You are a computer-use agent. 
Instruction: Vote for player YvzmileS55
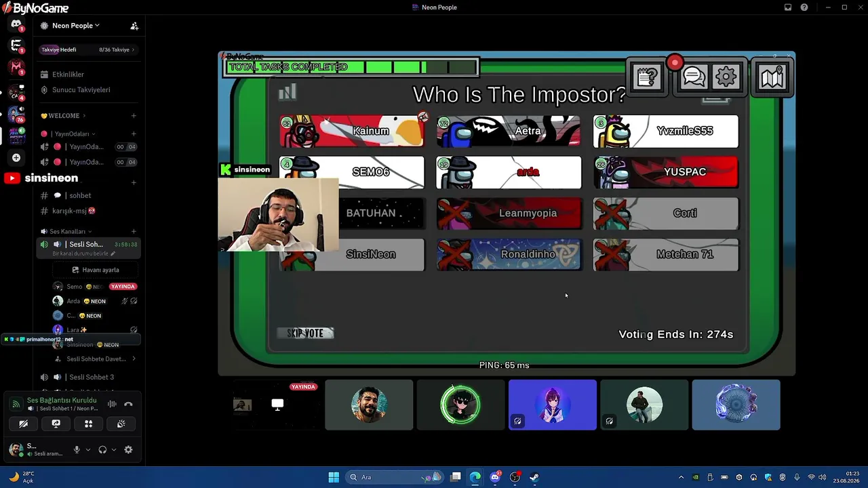pyautogui.click(x=666, y=131)
